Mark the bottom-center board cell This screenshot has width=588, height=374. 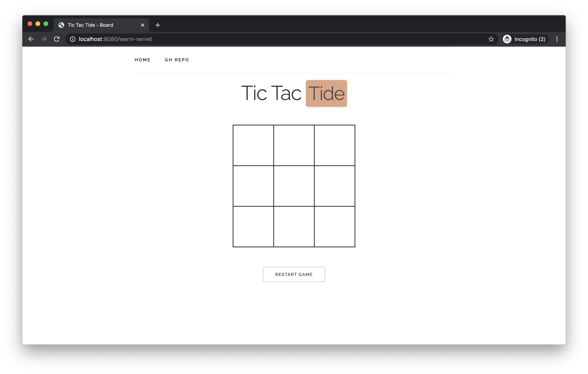coord(294,227)
